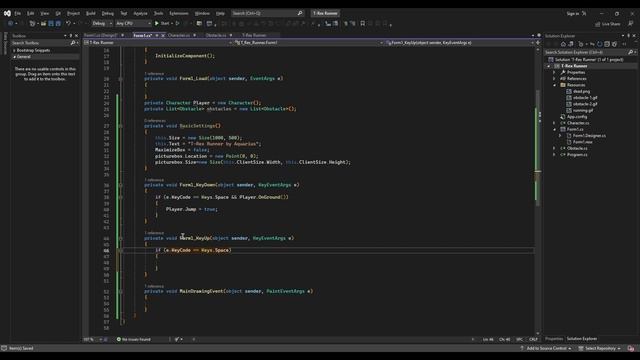Close the Toolbox panel
This screenshot has width=640, height=360.
point(76,36)
